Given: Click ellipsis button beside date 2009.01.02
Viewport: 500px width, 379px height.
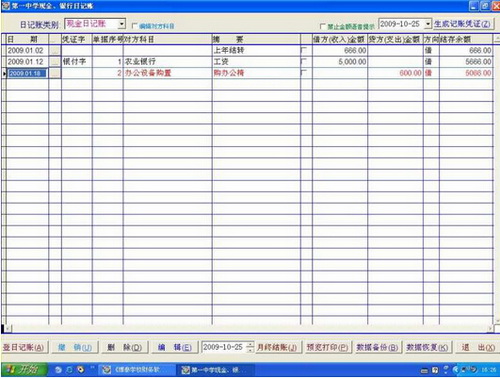Looking at the screenshot, I should point(55,51).
